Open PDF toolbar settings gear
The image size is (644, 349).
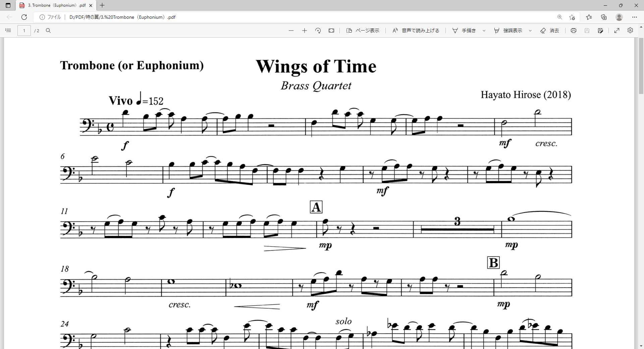coord(630,30)
